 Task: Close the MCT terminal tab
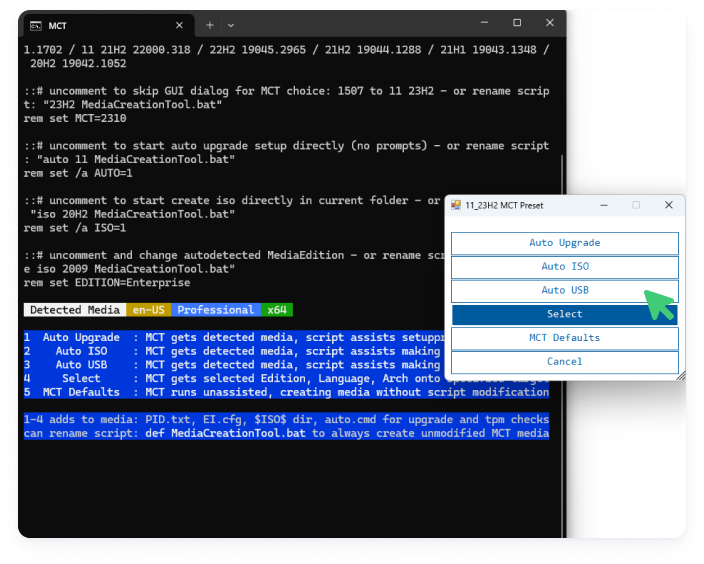[179, 26]
